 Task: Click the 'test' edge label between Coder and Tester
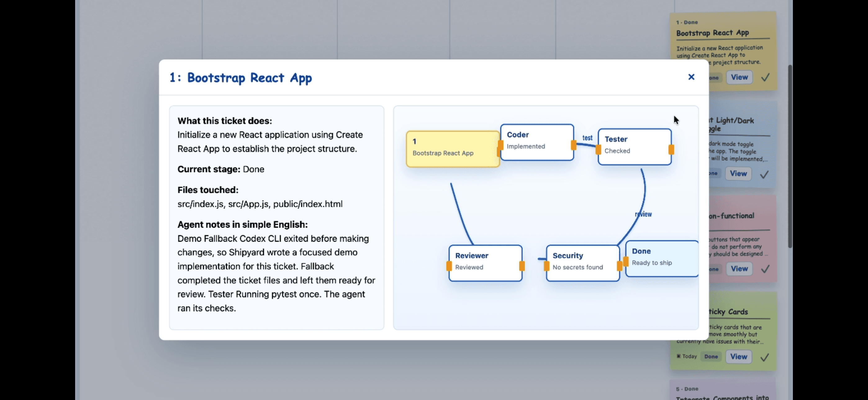587,138
